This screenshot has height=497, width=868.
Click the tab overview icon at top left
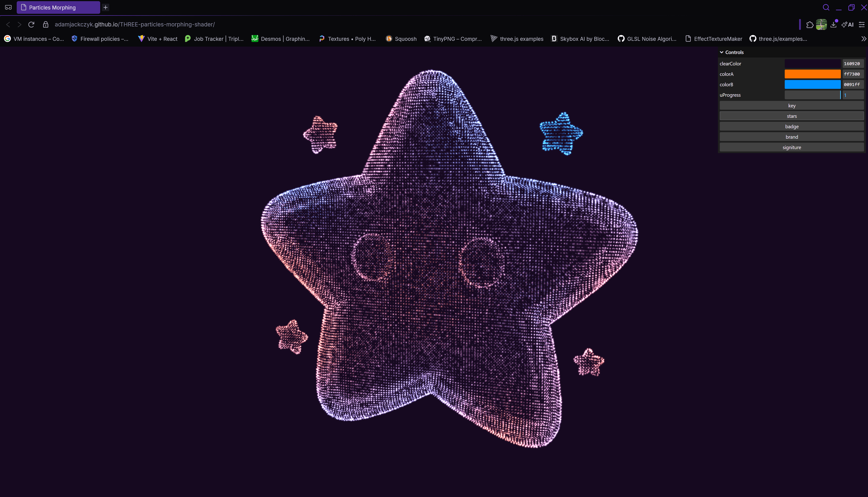pyautogui.click(x=8, y=7)
